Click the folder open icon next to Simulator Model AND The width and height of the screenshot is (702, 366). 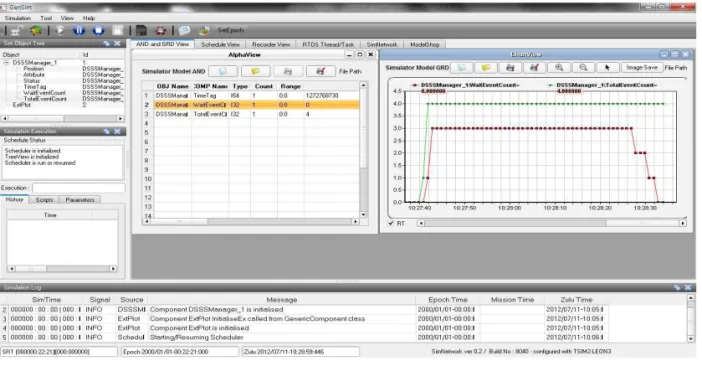click(x=255, y=71)
